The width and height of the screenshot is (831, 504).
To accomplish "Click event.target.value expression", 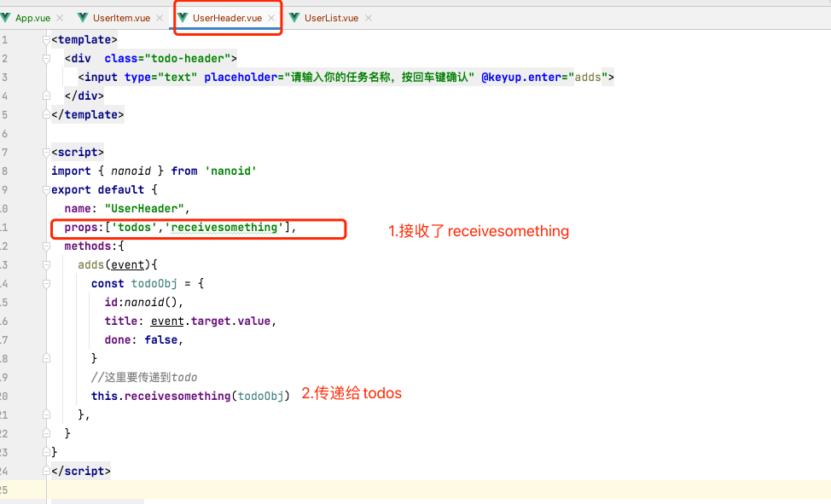I will coord(211,322).
